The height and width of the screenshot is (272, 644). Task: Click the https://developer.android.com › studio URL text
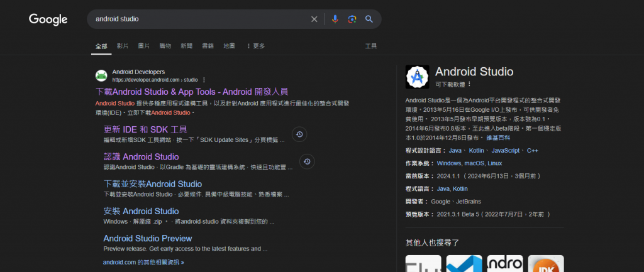click(x=155, y=80)
